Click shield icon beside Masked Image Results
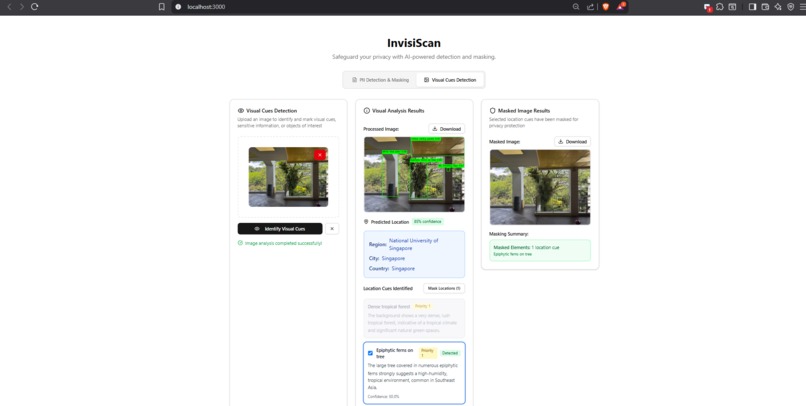 coord(492,110)
